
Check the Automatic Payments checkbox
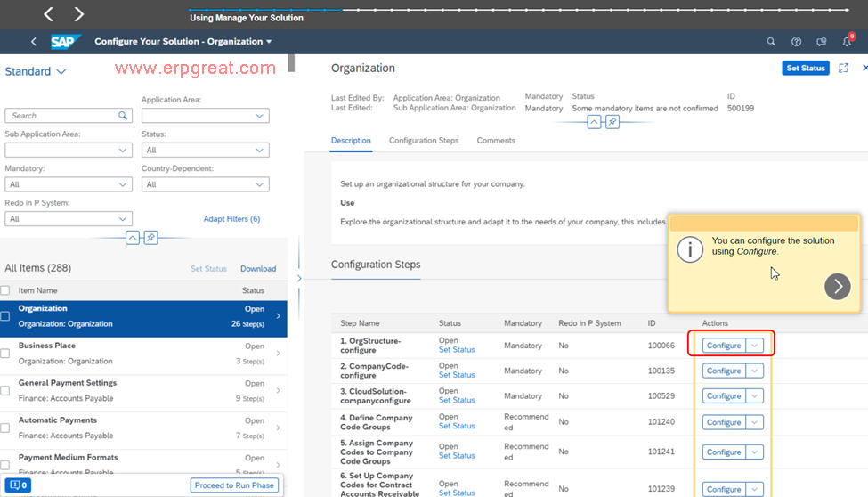point(5,428)
